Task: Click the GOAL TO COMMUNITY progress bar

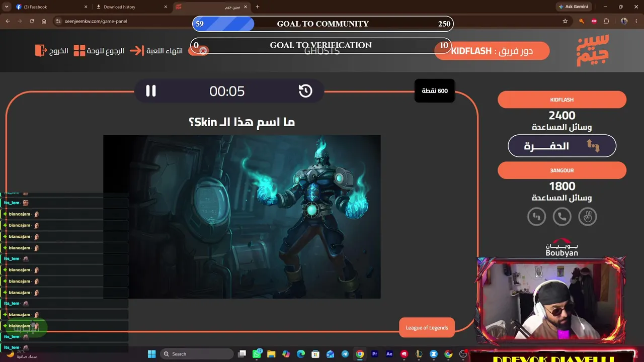Action: [323, 24]
